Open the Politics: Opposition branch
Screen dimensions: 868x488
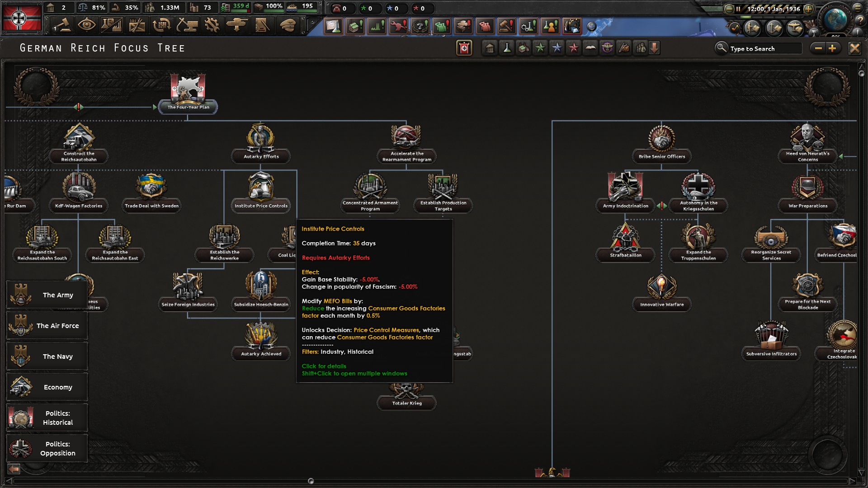47,448
